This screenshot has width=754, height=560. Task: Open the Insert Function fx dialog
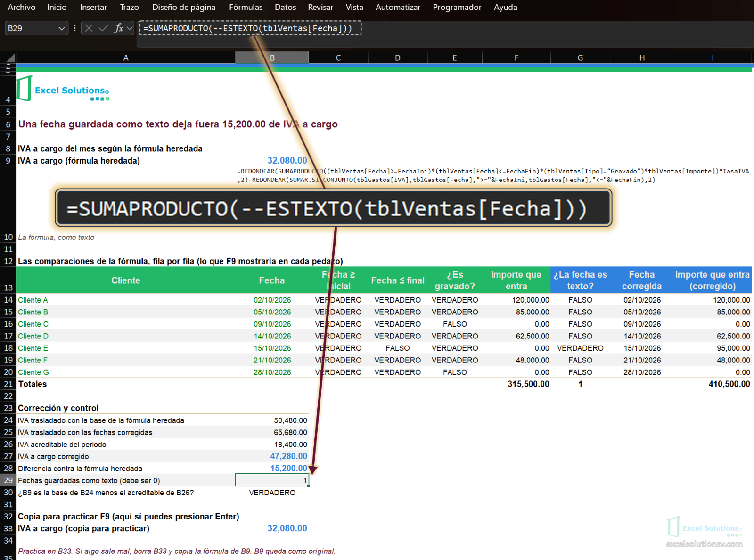(119, 28)
